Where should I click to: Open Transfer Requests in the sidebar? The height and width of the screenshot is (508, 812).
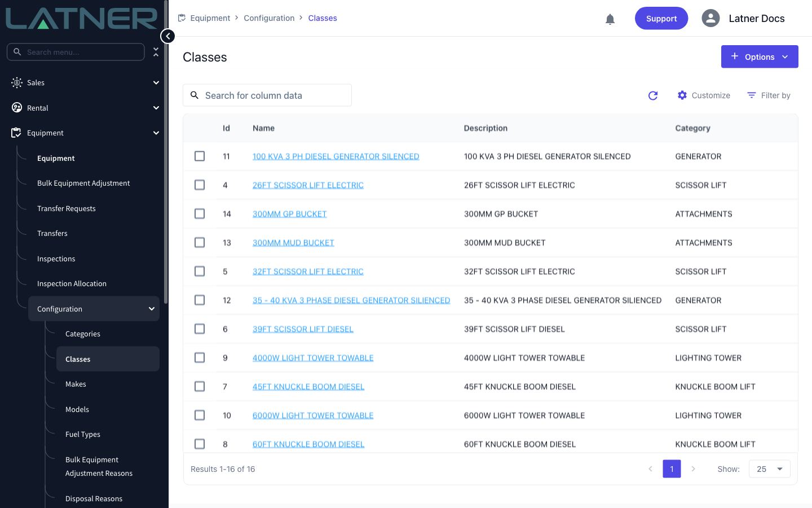point(67,208)
